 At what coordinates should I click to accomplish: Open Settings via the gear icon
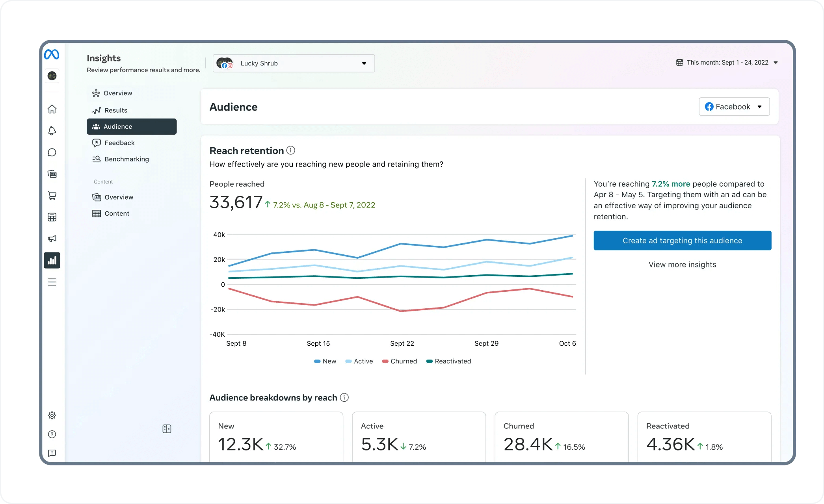click(x=52, y=415)
